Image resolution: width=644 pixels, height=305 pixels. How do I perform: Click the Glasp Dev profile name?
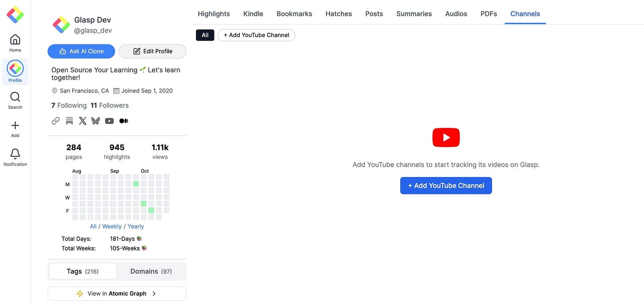pos(92,20)
